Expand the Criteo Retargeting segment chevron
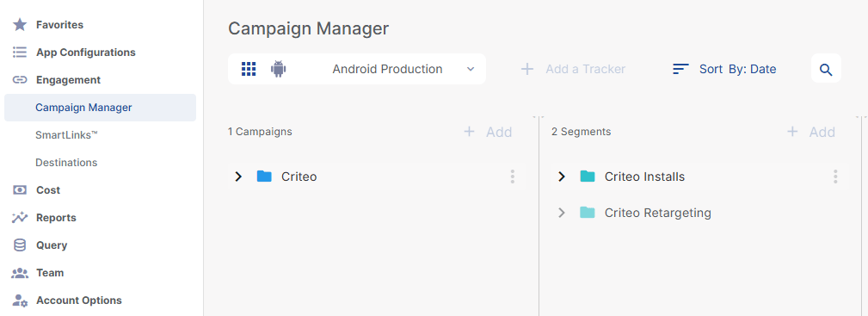Image resolution: width=868 pixels, height=316 pixels. pyautogui.click(x=562, y=213)
